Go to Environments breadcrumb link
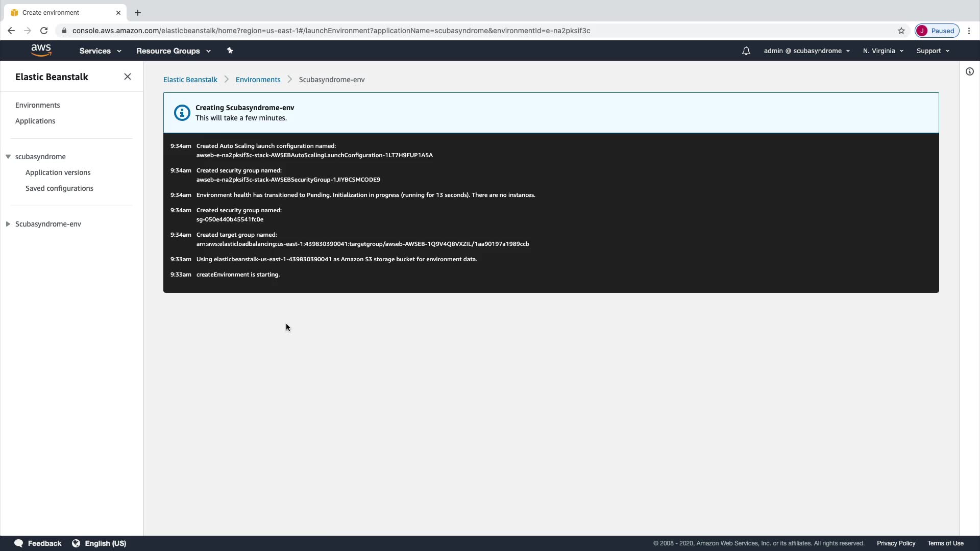980x551 pixels. 258,80
